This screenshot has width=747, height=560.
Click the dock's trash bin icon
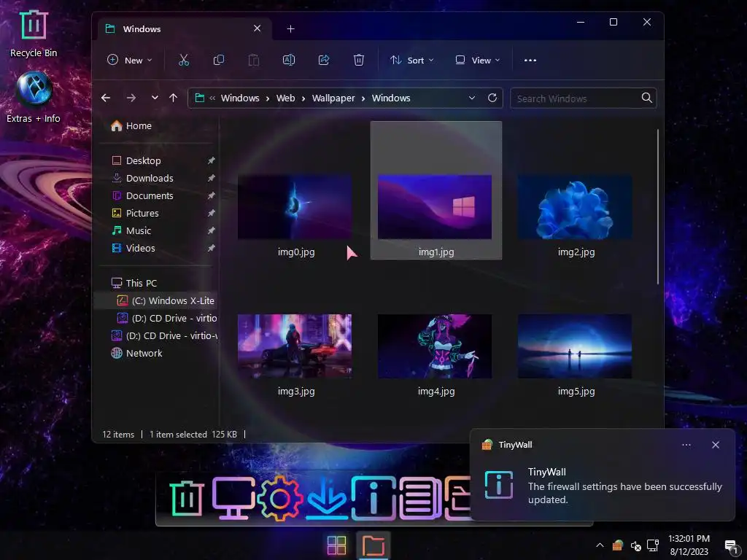186,498
